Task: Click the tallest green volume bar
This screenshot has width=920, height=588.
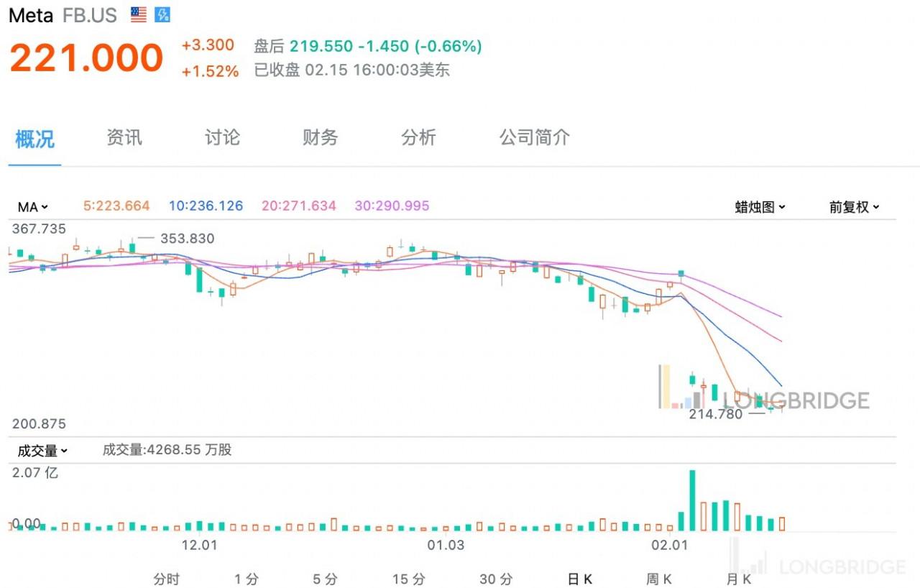Action: coord(692,500)
